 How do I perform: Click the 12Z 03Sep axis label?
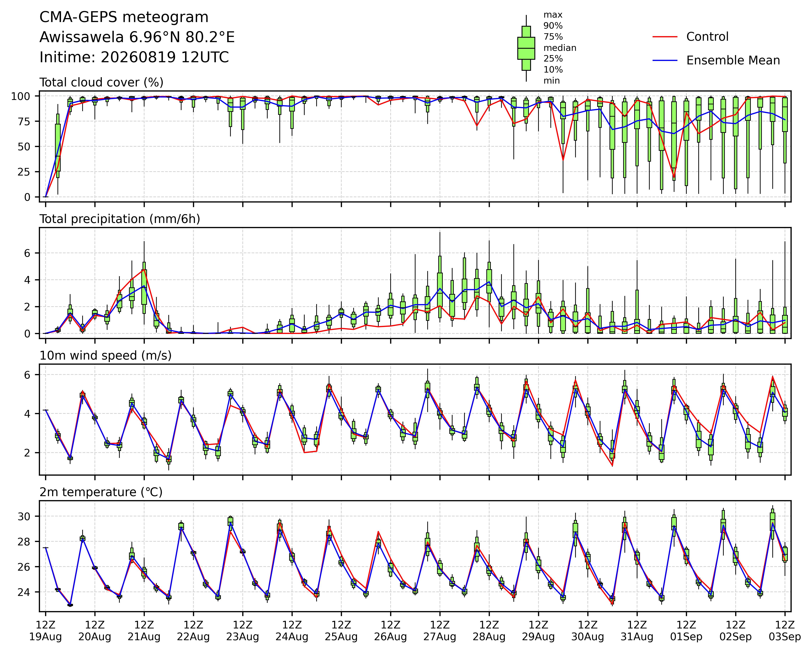785,631
